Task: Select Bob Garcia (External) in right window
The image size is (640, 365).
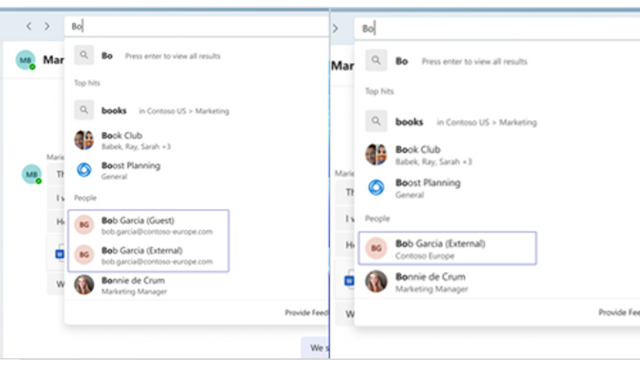Action: (447, 249)
